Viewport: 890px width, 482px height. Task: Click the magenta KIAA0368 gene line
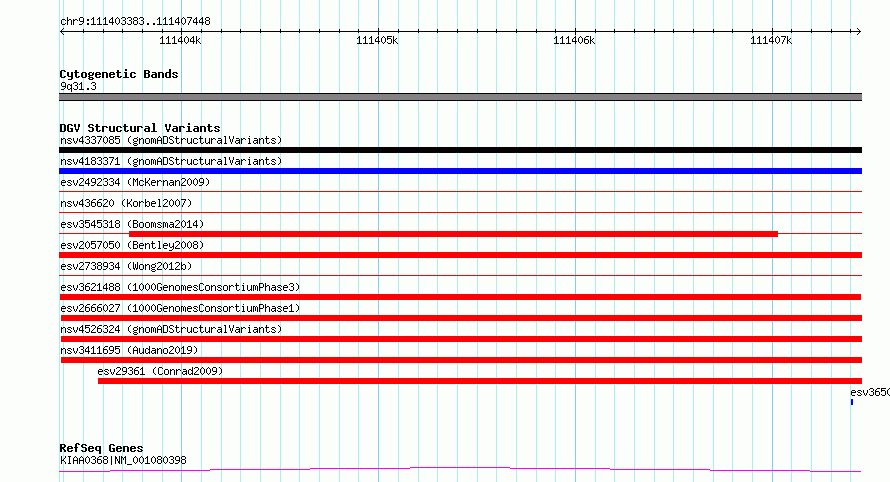tap(460, 469)
